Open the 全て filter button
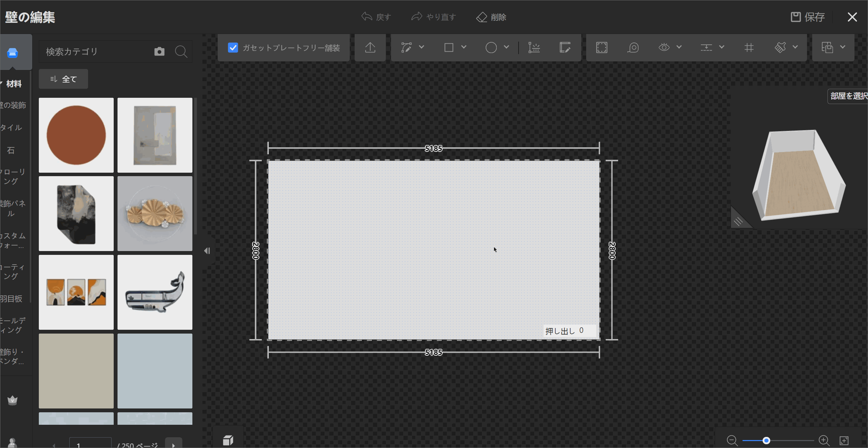The image size is (868, 448). tap(63, 79)
